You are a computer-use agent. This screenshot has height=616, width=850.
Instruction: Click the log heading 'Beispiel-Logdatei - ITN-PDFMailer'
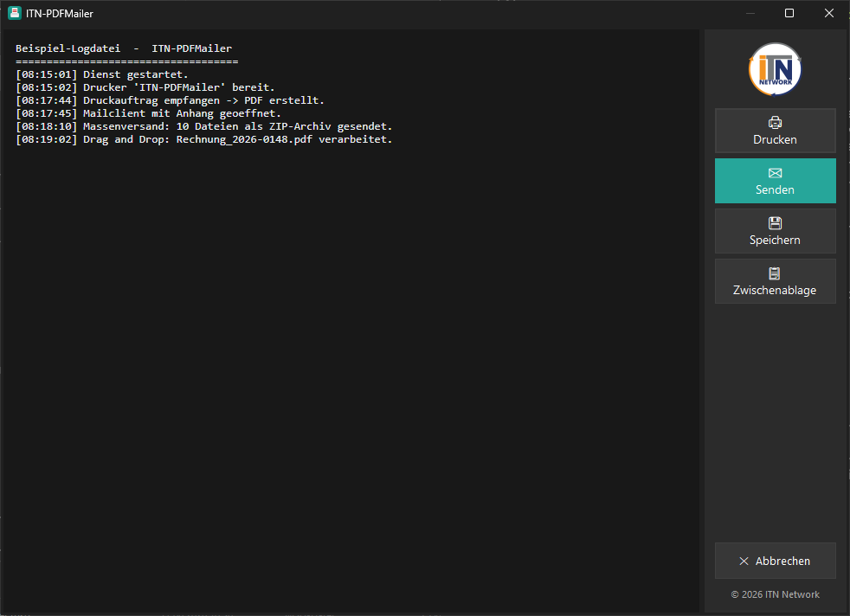pos(124,48)
